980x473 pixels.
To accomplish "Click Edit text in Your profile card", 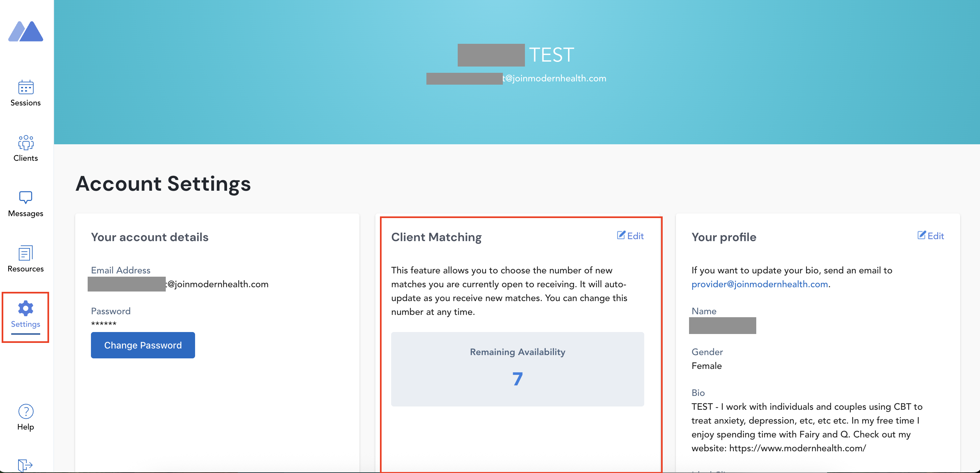I will pyautogui.click(x=936, y=236).
